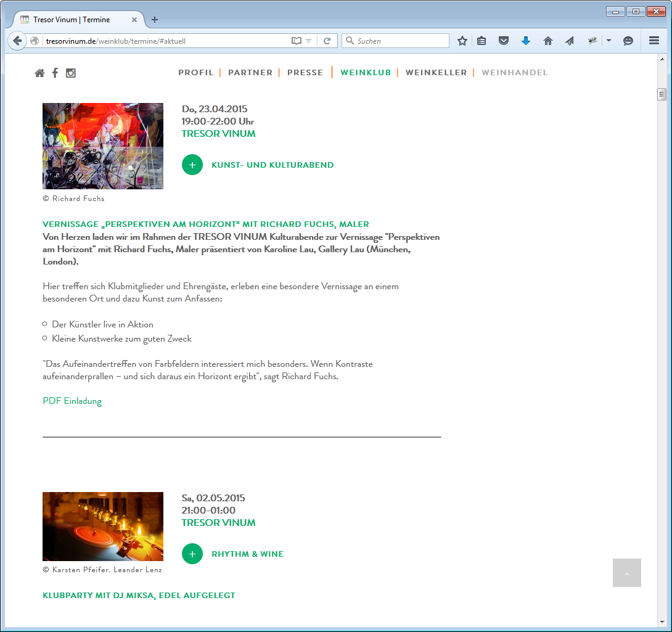Click scrollbar up arrow
The height and width of the screenshot is (632, 672).
[662, 59]
